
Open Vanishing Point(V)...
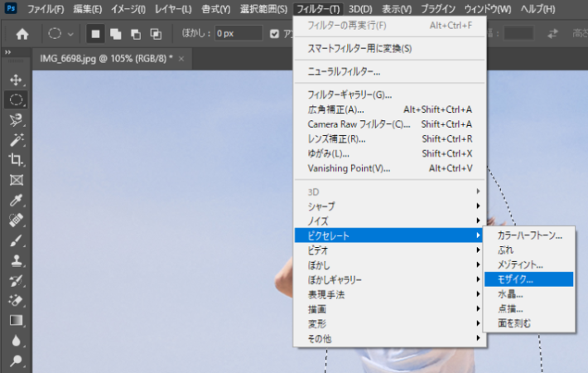[389, 168]
